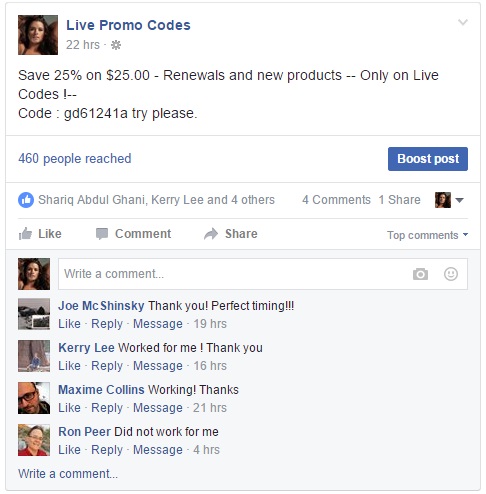Image resolution: width=486 pixels, height=494 pixels.
Task: Click the post privacy gear icon
Action: 116,45
